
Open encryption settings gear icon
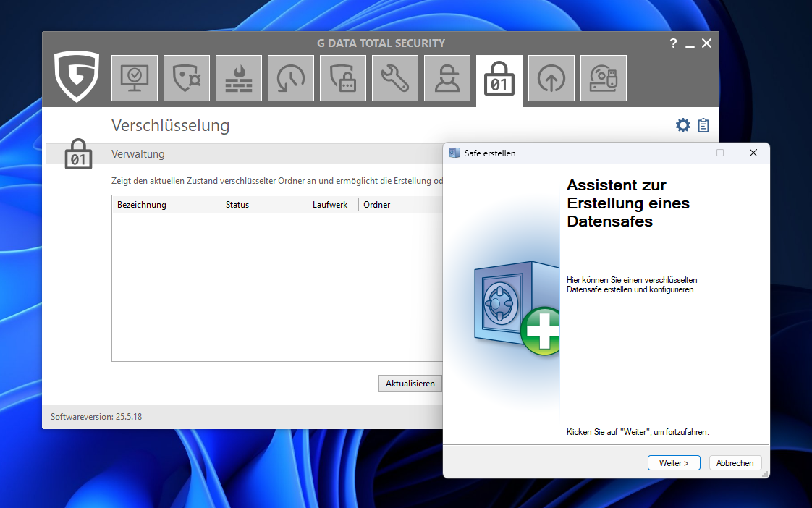click(x=683, y=125)
